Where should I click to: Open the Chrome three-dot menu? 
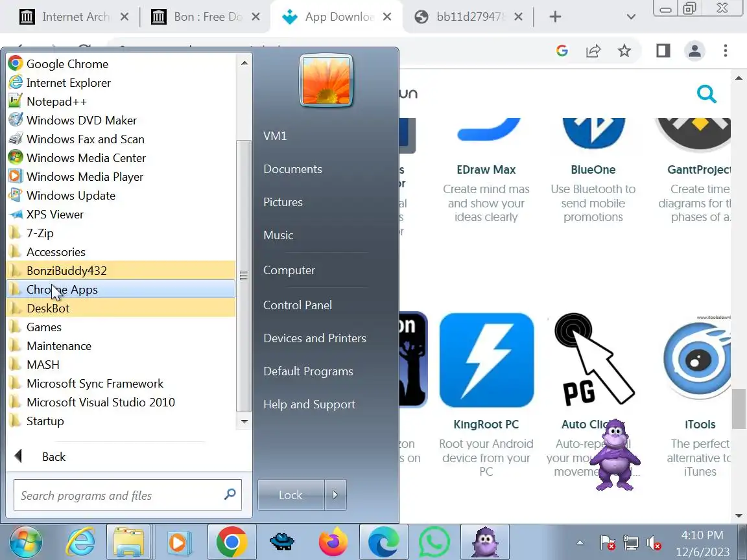[x=726, y=51]
